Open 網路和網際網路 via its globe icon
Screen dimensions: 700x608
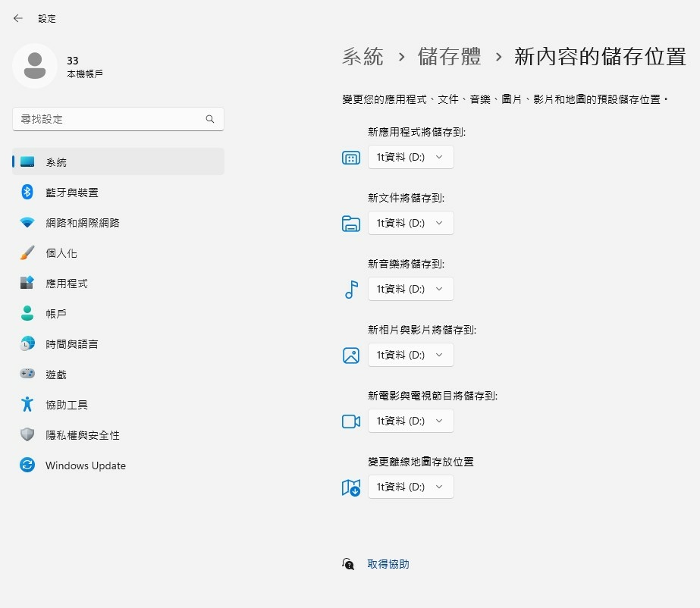coord(26,222)
